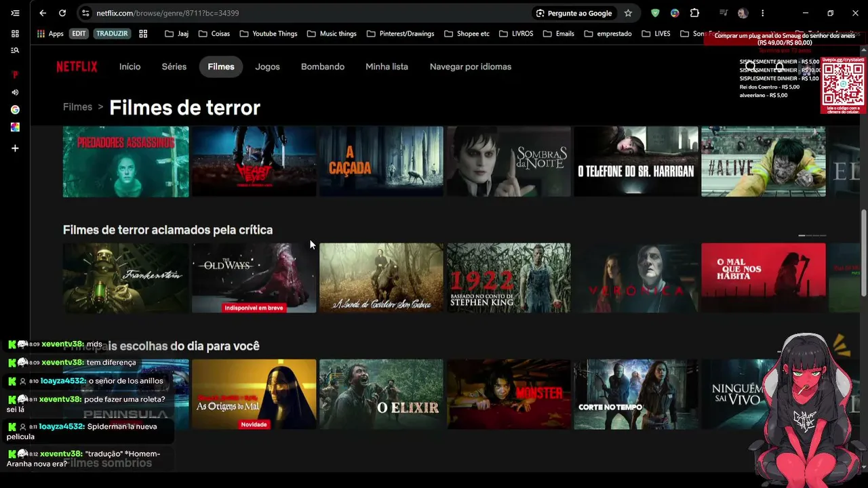The height and width of the screenshot is (488, 868).
Task: Open the emprestado bookmark folder
Action: (608, 34)
